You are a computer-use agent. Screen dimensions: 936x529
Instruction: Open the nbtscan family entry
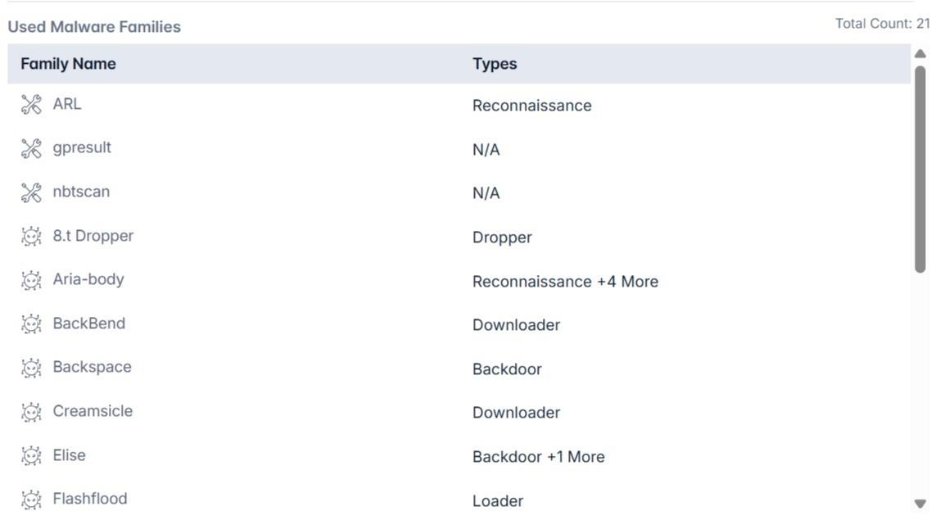[x=81, y=192]
